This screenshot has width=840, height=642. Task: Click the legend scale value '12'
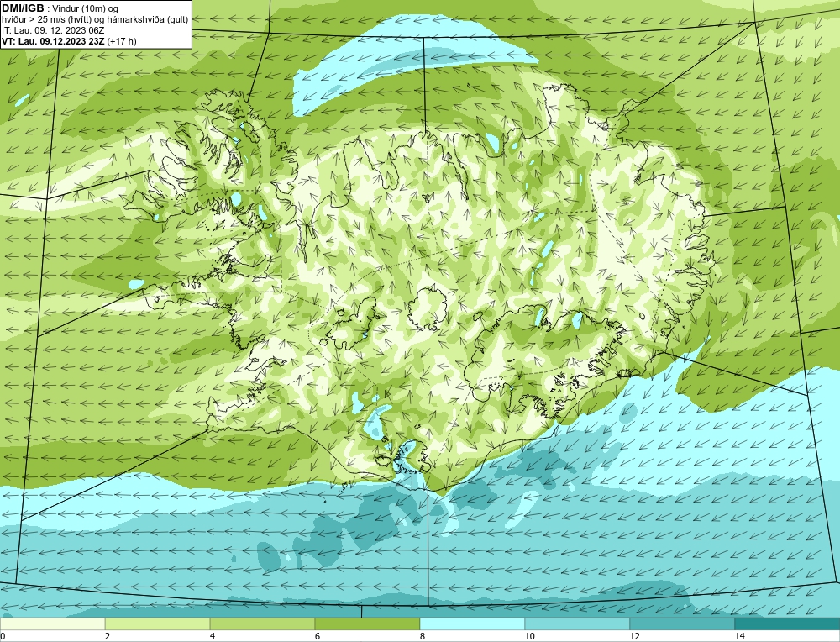(635, 636)
